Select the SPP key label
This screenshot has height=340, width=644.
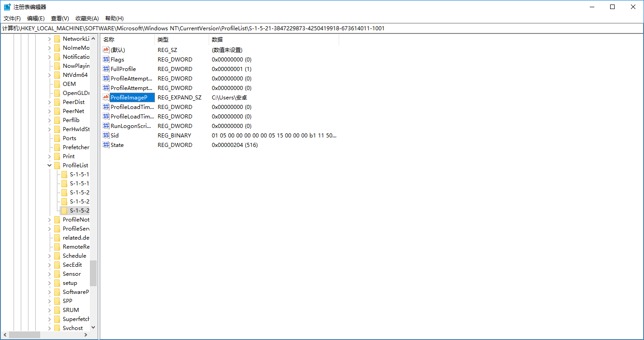(67, 301)
